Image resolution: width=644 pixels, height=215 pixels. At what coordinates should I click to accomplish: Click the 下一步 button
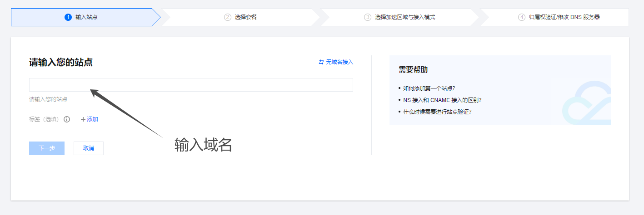pos(47,148)
